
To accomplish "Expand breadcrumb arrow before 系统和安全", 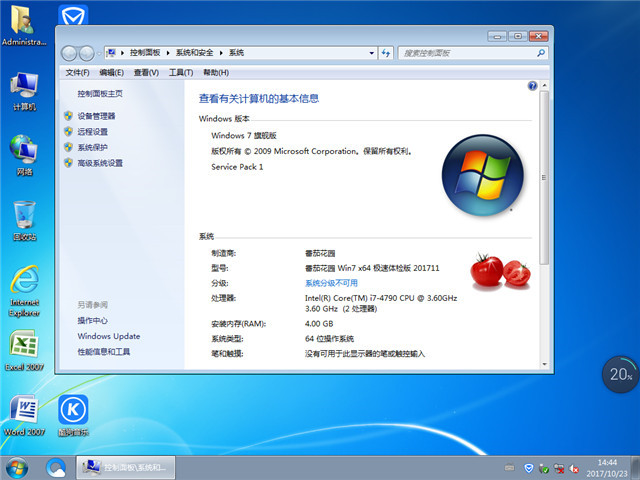I will click(x=168, y=53).
